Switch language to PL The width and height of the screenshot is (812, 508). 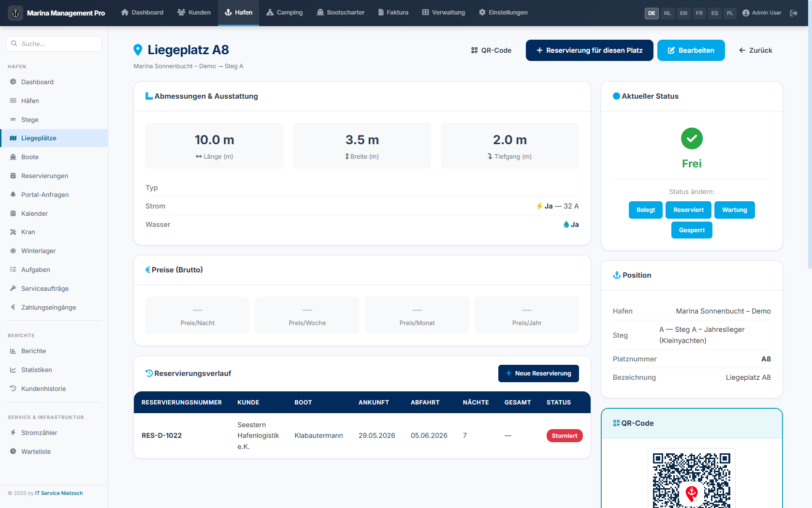pyautogui.click(x=730, y=13)
